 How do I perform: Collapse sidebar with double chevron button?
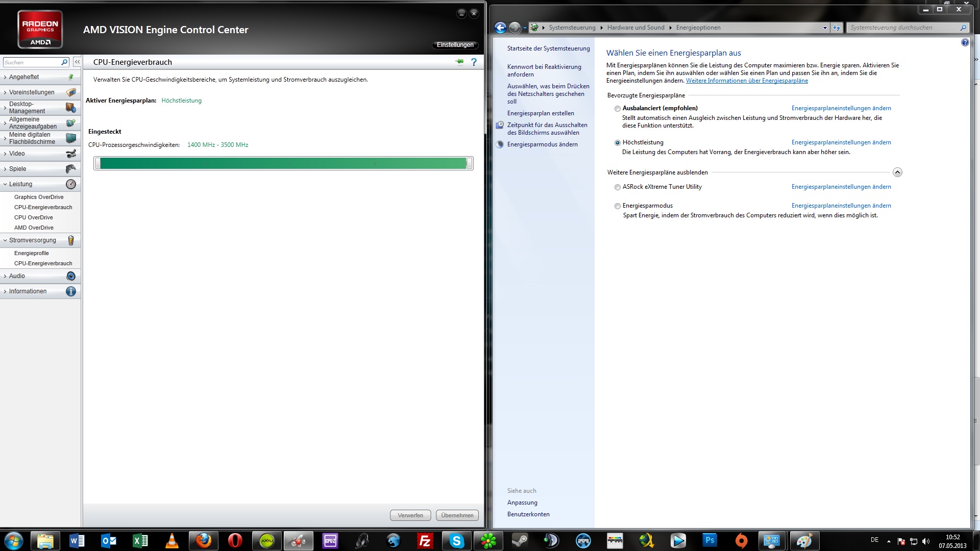click(77, 62)
